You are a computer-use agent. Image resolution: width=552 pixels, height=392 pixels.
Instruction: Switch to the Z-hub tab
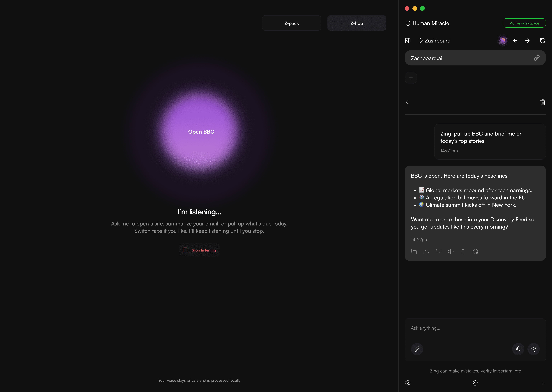coord(356,23)
